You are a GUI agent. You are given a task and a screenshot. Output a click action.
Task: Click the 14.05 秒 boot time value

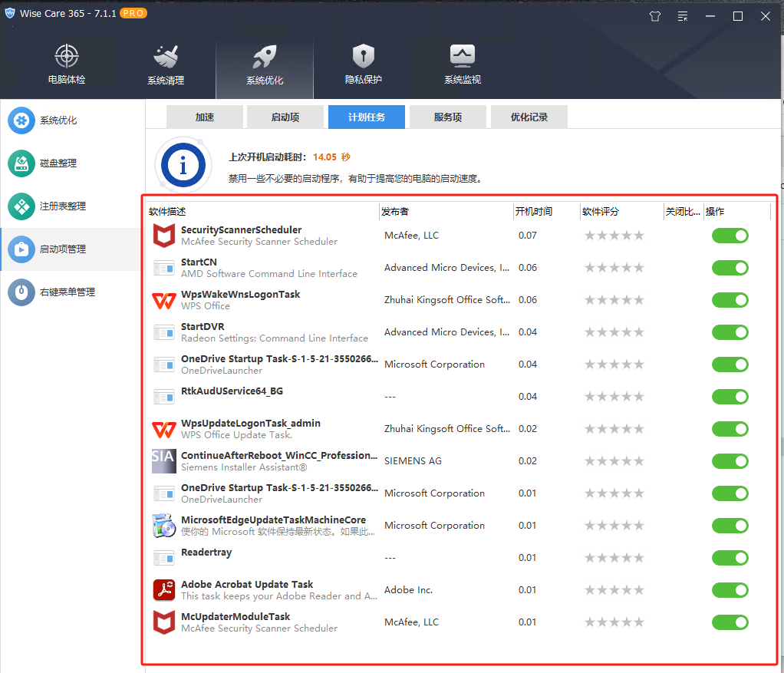coord(331,157)
